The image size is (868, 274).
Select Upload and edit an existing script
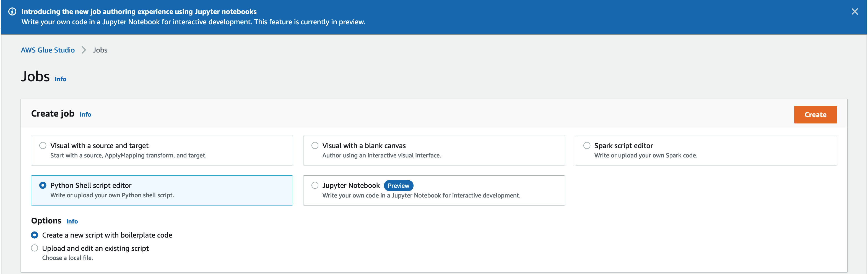point(34,248)
